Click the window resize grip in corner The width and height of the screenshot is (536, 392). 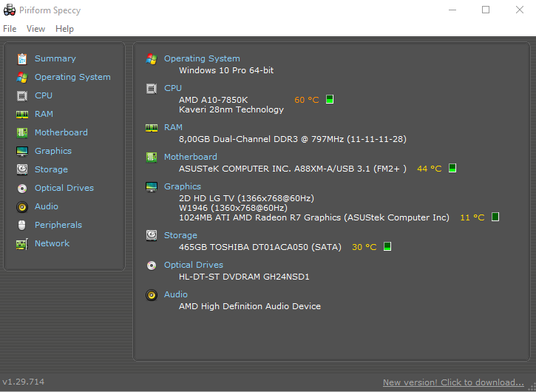point(532,388)
